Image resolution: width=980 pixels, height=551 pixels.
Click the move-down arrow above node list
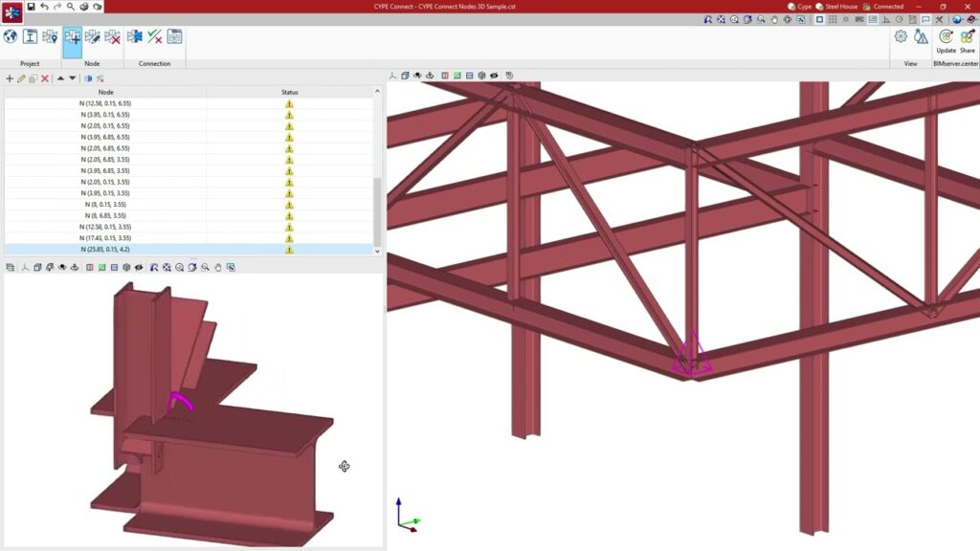tap(73, 78)
